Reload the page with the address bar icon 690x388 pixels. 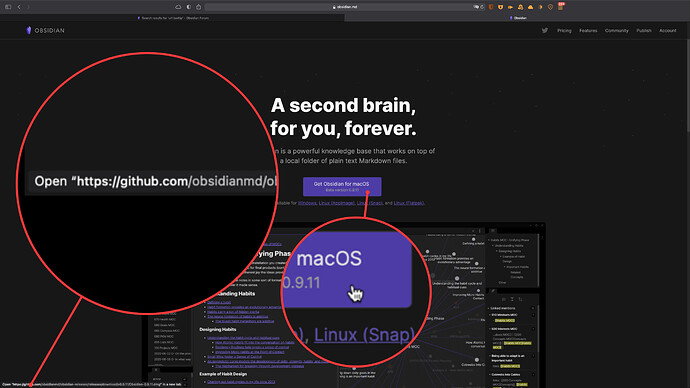coord(482,7)
